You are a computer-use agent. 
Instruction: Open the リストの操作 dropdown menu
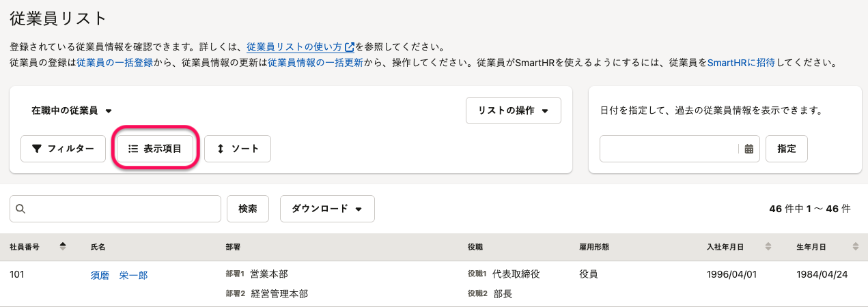513,111
